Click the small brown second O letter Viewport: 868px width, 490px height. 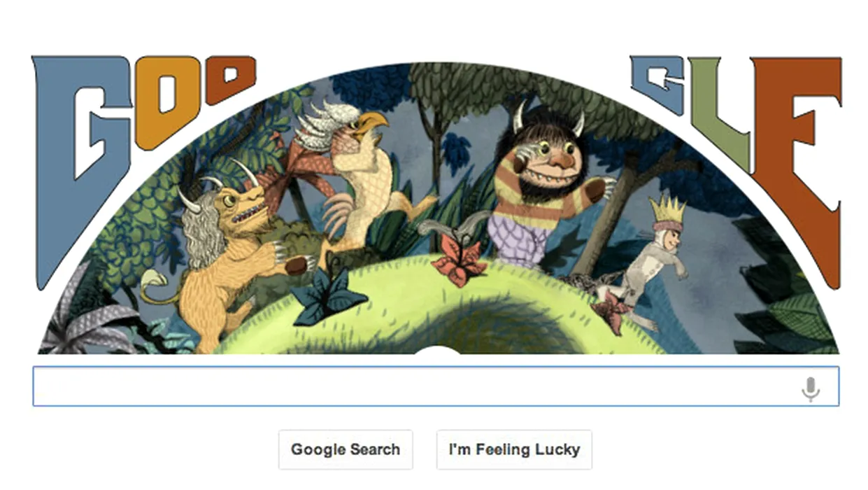[230, 79]
